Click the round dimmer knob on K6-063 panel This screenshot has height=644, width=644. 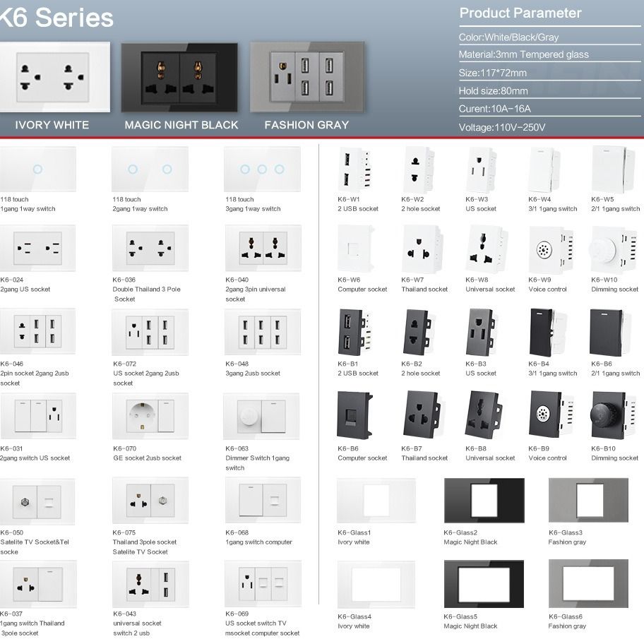point(246,415)
